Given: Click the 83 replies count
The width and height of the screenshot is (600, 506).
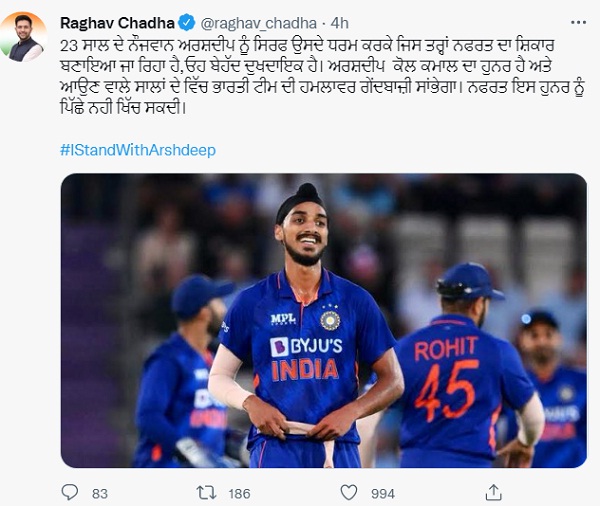Looking at the screenshot, I should [x=98, y=492].
